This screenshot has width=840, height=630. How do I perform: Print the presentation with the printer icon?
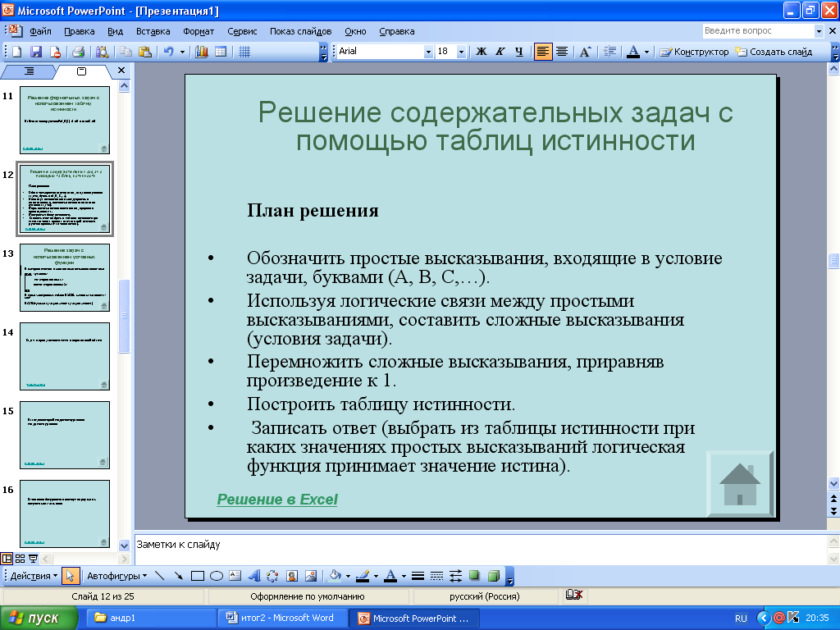pyautogui.click(x=78, y=52)
